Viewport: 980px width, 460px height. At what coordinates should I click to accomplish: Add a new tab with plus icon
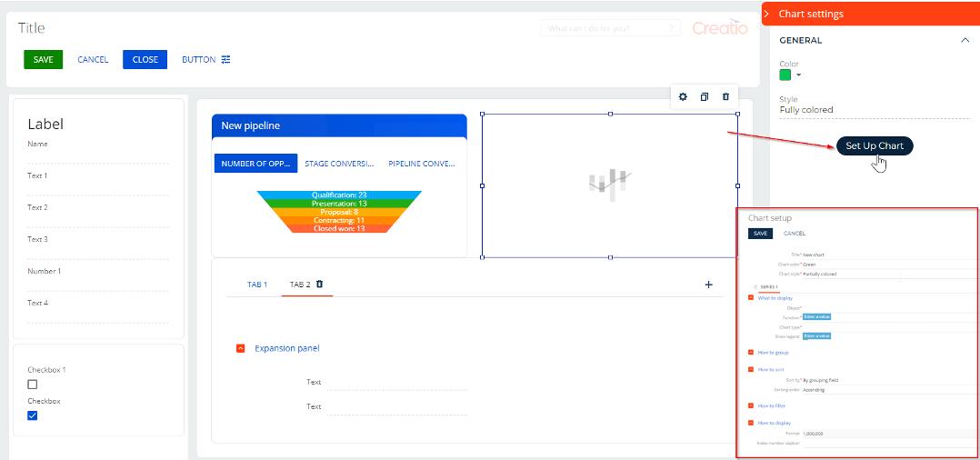tap(709, 285)
